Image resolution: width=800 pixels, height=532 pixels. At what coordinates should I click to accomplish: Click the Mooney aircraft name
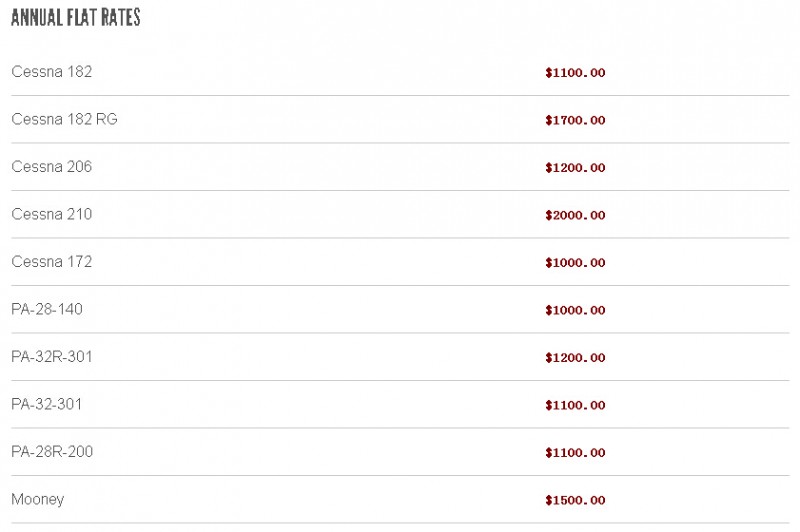[x=38, y=499]
